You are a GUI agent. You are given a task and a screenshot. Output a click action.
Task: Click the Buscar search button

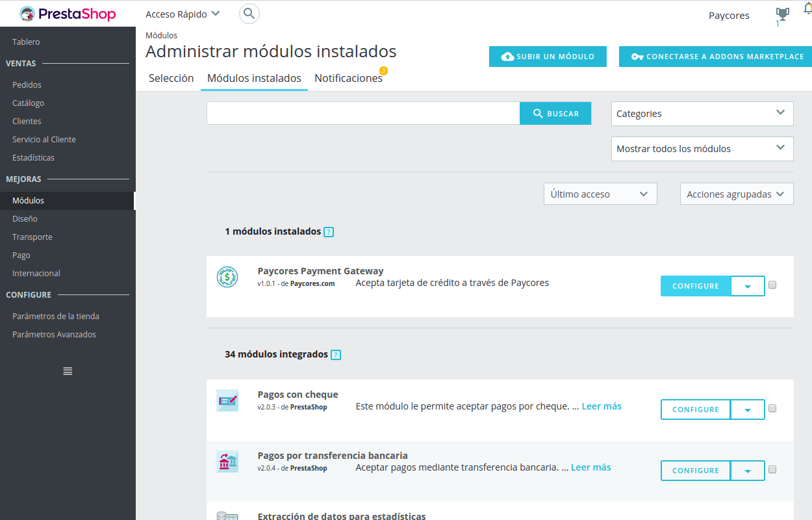(555, 113)
